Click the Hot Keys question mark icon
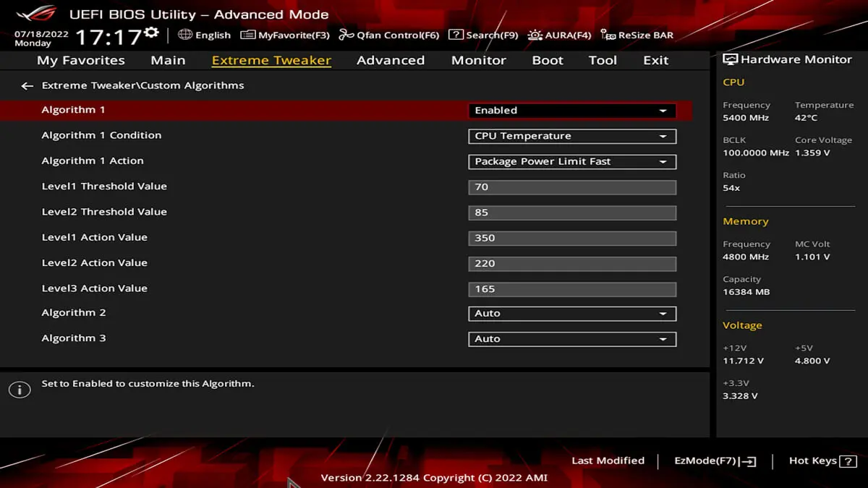Screen dimensions: 868x488 pyautogui.click(x=848, y=461)
